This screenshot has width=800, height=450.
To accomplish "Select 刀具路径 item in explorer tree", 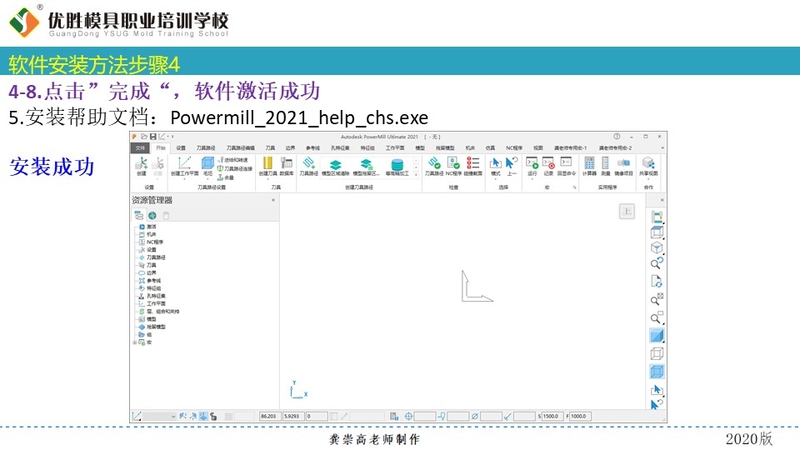I will (x=152, y=258).
